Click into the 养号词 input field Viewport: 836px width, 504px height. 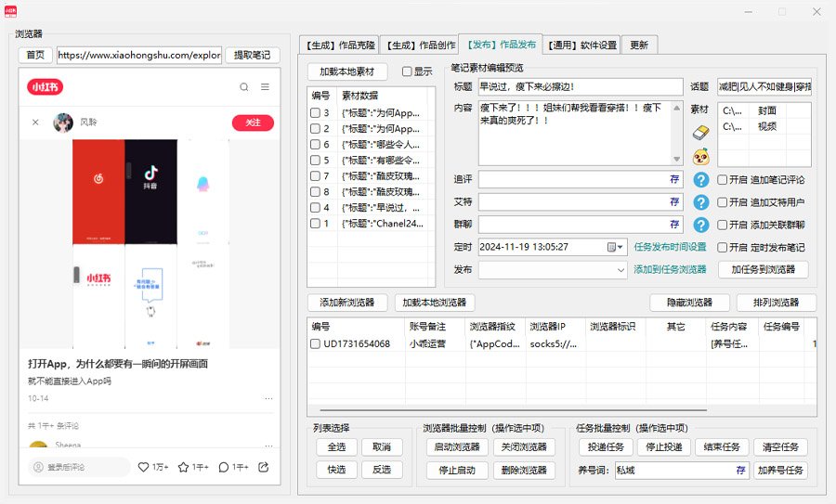[673, 471]
